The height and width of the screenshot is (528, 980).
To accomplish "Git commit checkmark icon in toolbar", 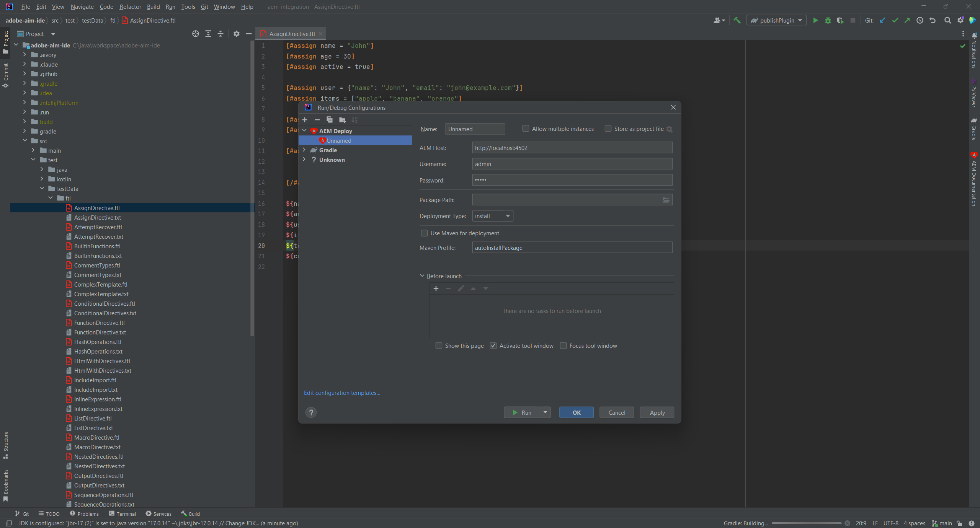I will (x=895, y=20).
